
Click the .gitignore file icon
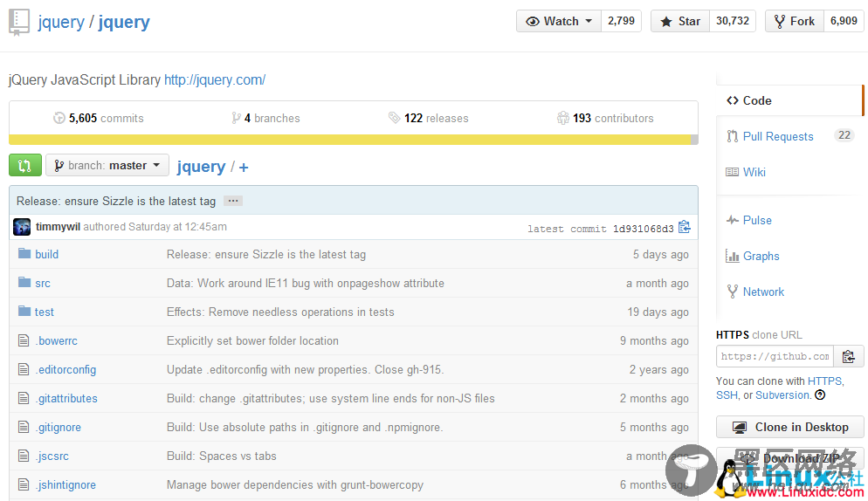[24, 427]
